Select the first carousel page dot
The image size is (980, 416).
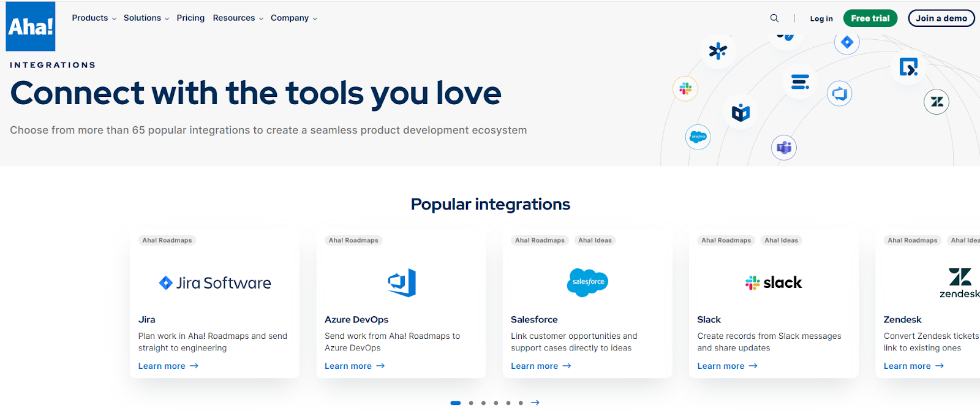point(456,403)
